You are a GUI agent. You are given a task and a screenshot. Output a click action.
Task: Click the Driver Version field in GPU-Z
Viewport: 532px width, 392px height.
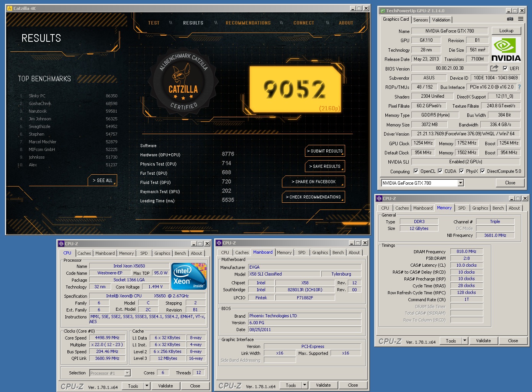coord(466,134)
